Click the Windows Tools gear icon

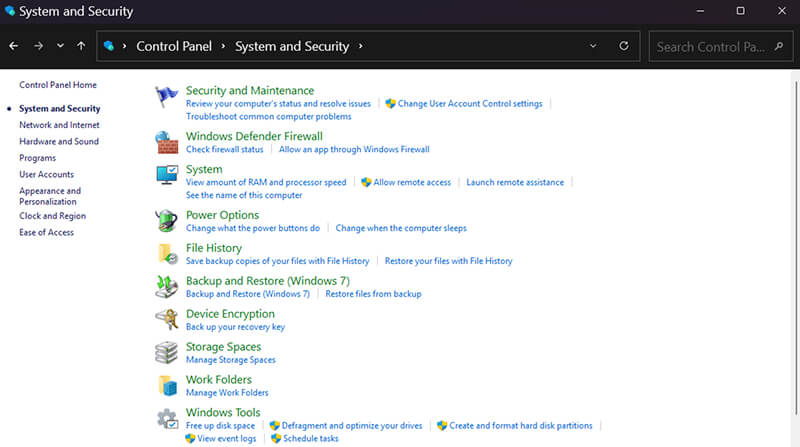[x=167, y=418]
